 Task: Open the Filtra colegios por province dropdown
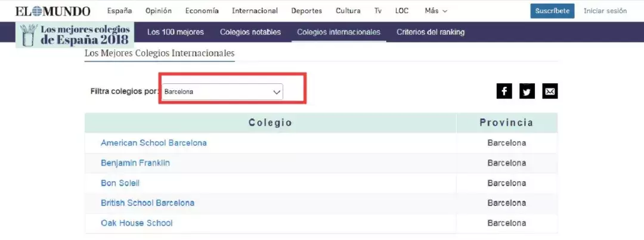coord(222,92)
